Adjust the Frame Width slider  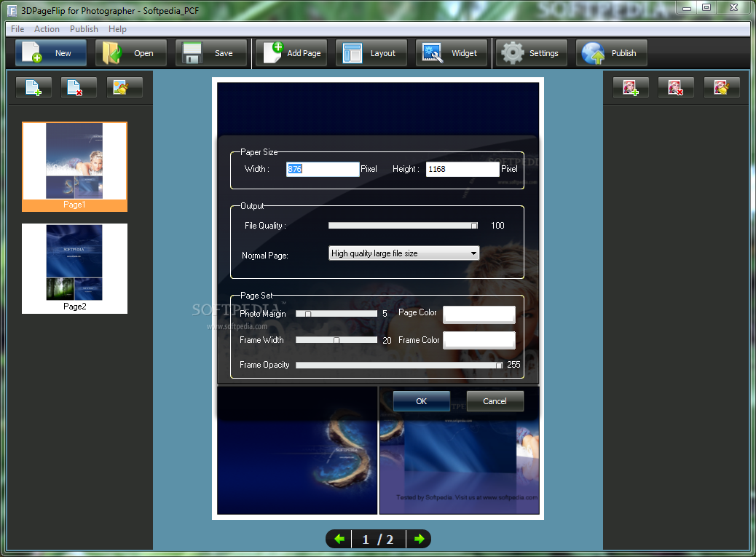[336, 340]
